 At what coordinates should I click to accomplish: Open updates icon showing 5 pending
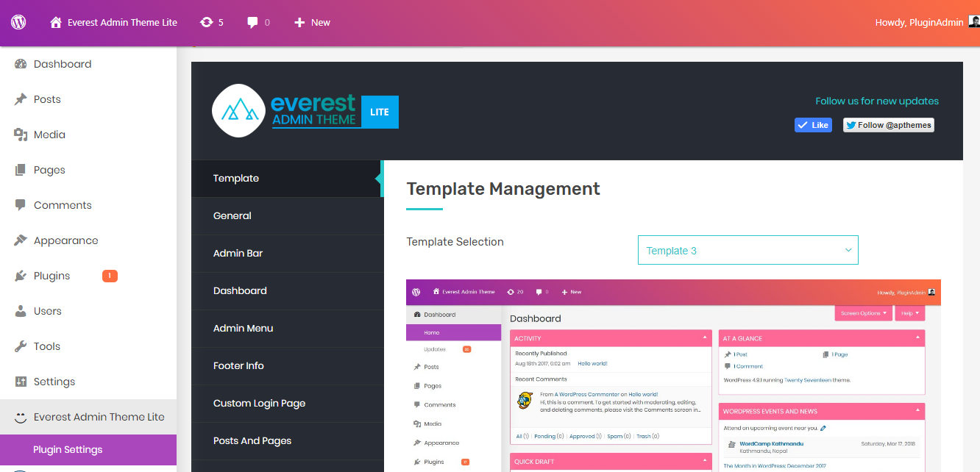click(207, 22)
